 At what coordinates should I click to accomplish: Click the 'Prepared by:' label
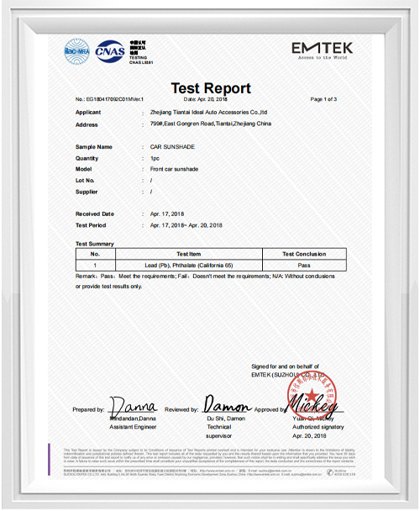point(88,409)
